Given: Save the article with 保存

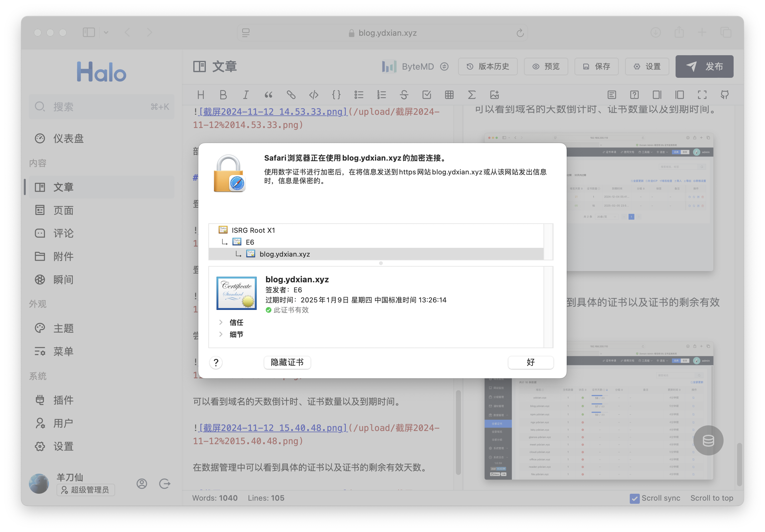Looking at the screenshot, I should pos(596,66).
